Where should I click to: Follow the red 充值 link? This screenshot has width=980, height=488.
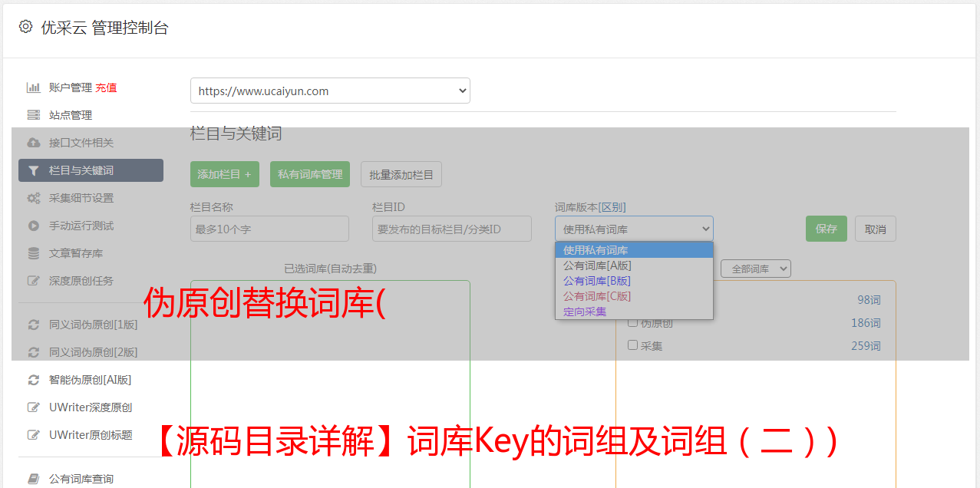coord(106,87)
